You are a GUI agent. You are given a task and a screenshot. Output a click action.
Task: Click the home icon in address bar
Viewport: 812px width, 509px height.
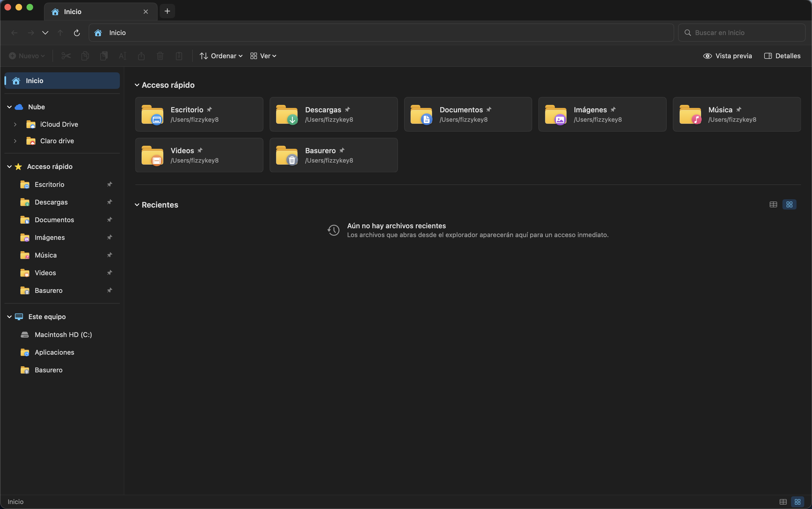pyautogui.click(x=98, y=33)
